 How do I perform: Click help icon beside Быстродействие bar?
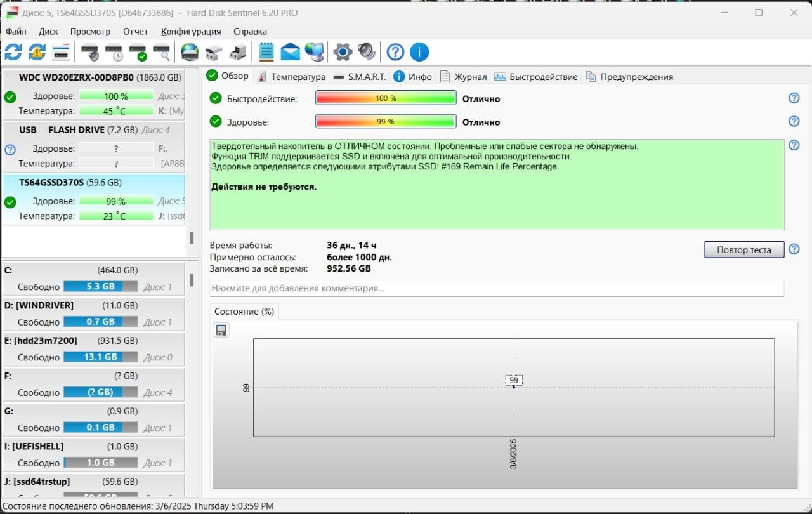794,98
